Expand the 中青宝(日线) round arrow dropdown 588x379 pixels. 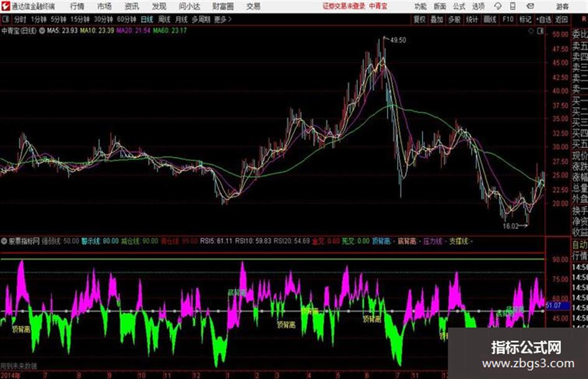click(42, 30)
